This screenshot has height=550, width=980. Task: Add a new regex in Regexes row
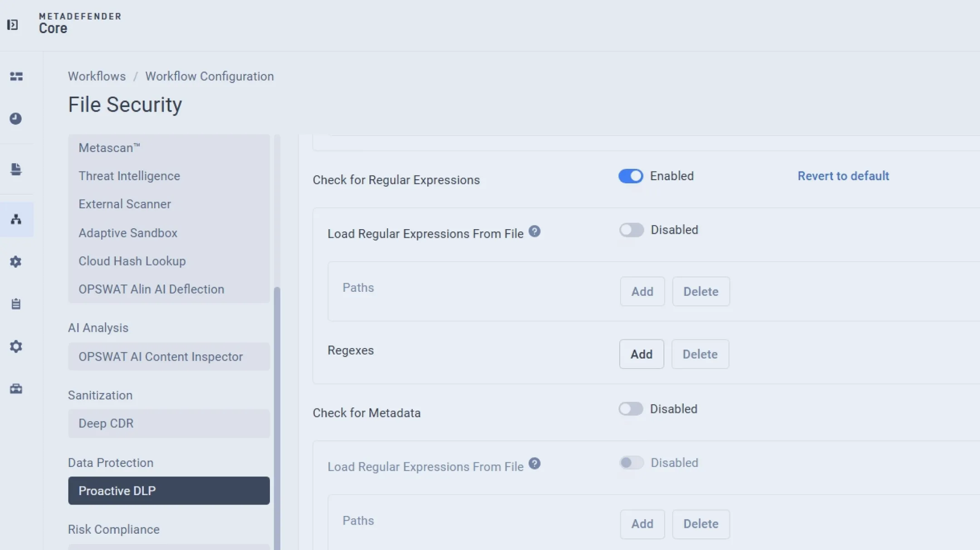642,354
